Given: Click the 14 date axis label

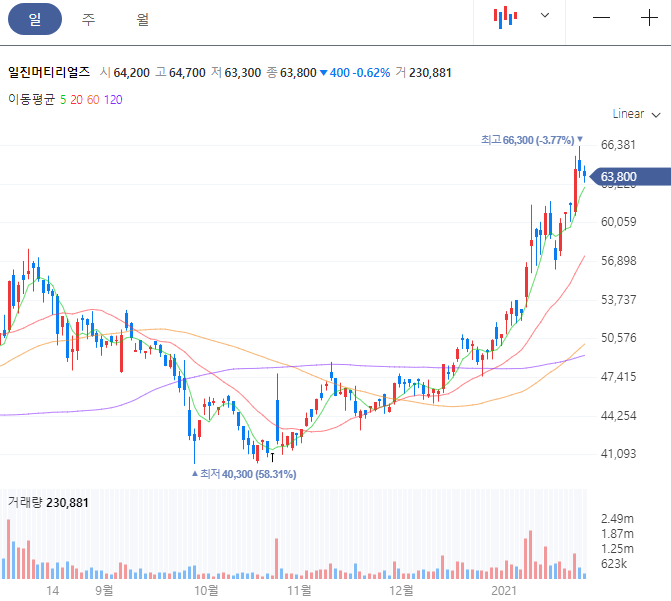Looking at the screenshot, I should [52, 591].
